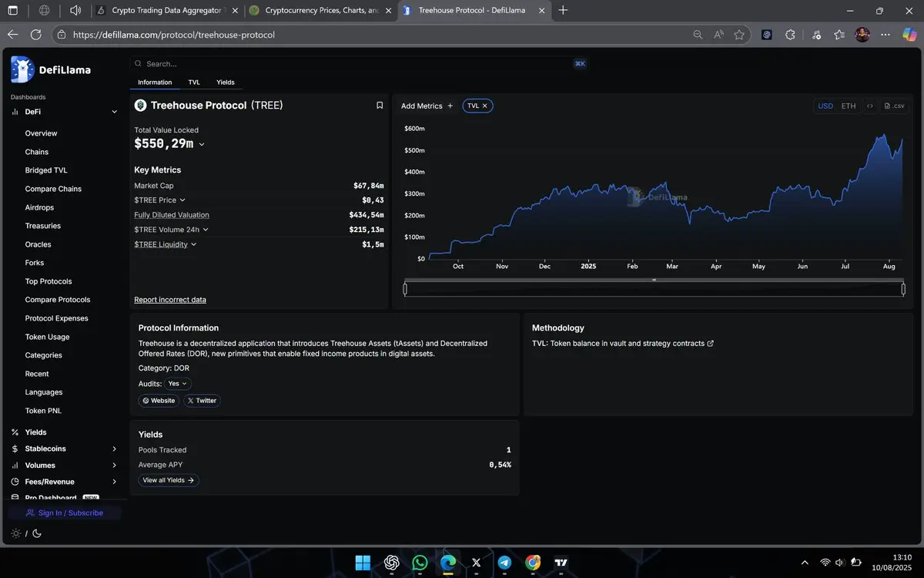The image size is (924, 578).
Task: Expand the Total Value Locked breakdown
Action: coord(202,144)
